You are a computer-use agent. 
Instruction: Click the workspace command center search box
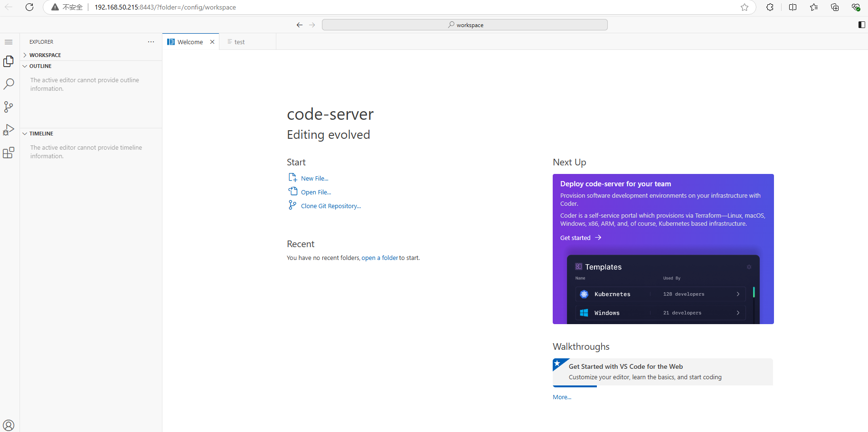coord(464,25)
